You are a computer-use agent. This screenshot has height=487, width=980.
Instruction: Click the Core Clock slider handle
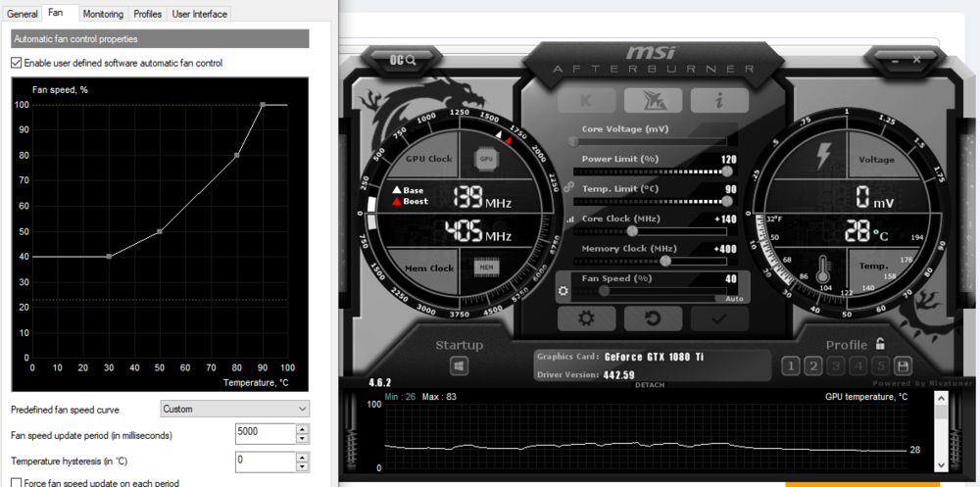pos(632,231)
